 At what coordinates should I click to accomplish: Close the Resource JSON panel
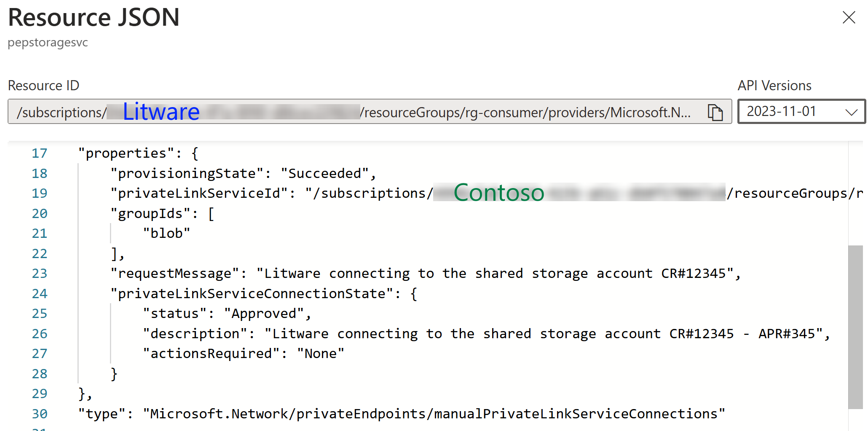(849, 17)
